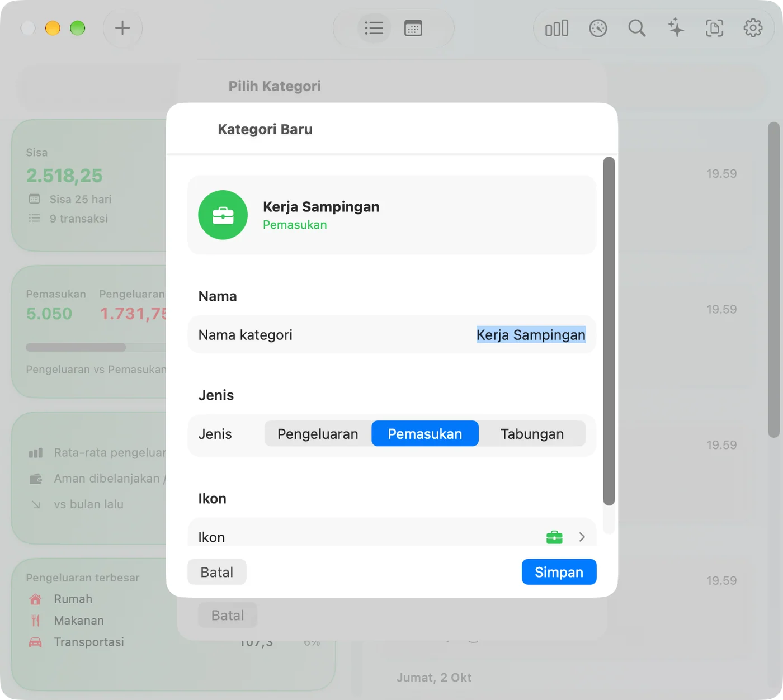
Task: Select Pengeluaran type segment
Action: click(x=318, y=434)
